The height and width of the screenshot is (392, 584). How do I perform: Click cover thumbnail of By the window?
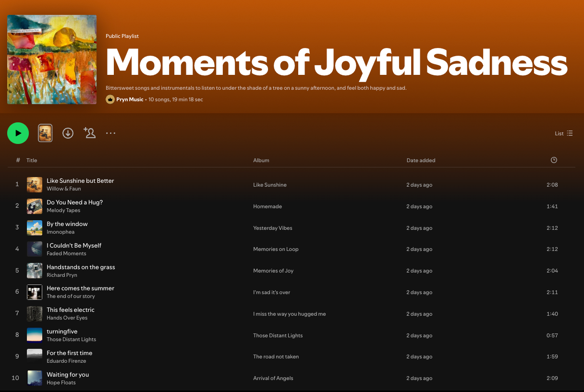point(35,227)
